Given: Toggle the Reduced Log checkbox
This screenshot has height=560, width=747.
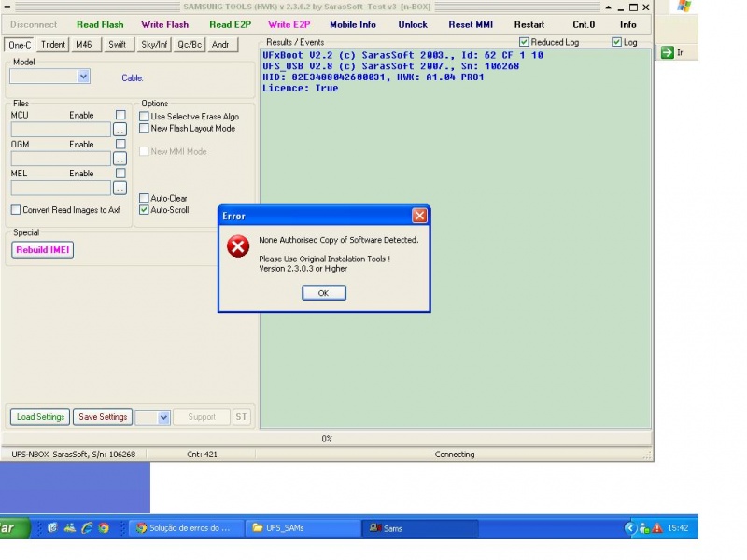Looking at the screenshot, I should tap(524, 42).
